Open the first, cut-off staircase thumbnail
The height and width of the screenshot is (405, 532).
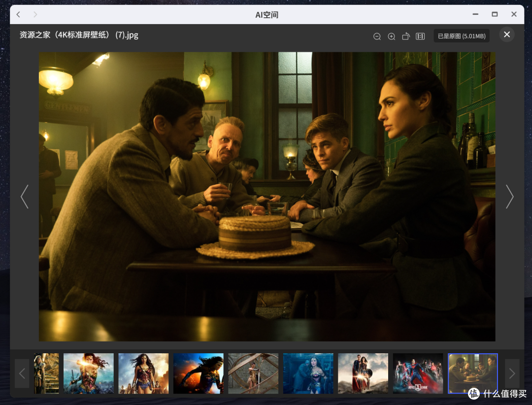[46, 373]
